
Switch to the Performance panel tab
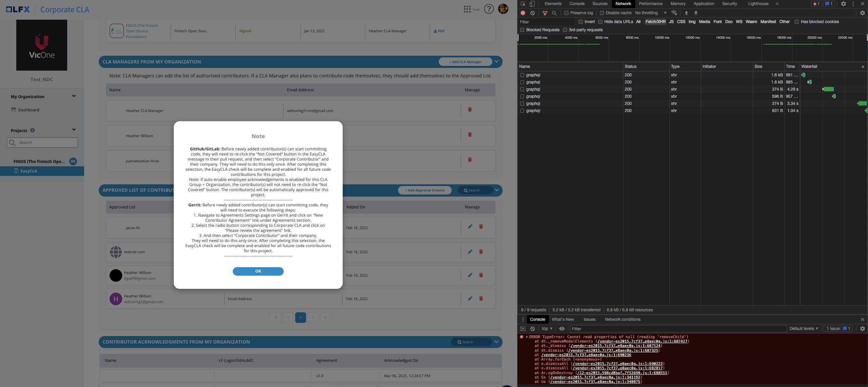coord(650,4)
